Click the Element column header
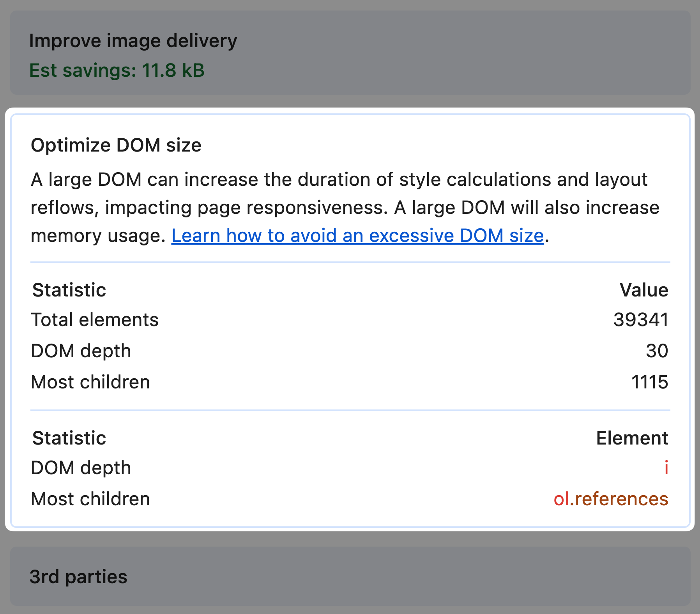The height and width of the screenshot is (614, 700). 632,438
